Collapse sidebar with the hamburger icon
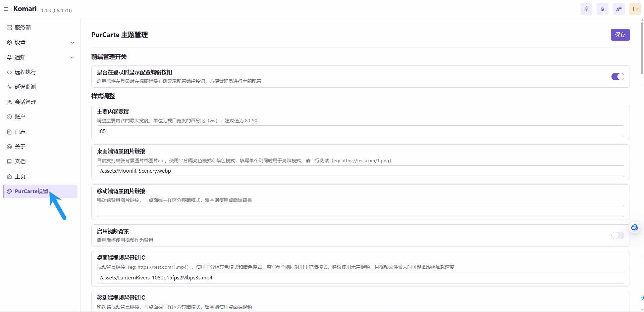The height and width of the screenshot is (312, 644). [6, 9]
